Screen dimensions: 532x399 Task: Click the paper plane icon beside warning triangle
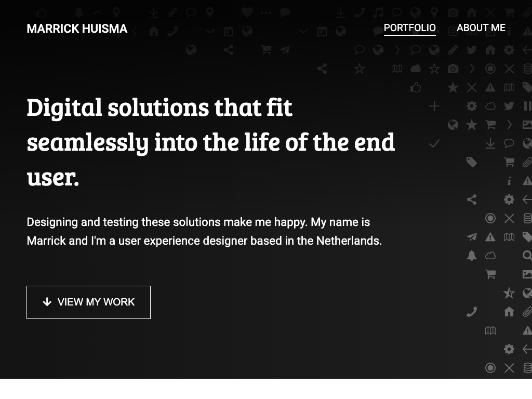coord(472,237)
